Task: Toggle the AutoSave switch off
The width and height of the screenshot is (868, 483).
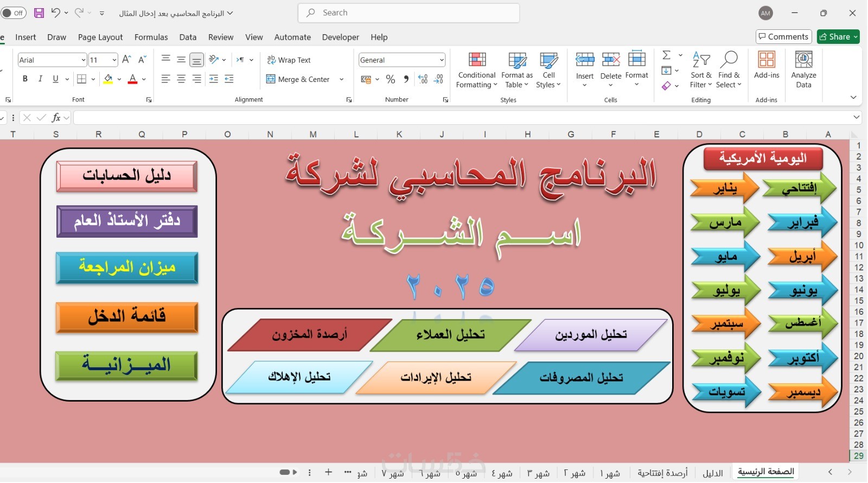Action: click(x=14, y=13)
